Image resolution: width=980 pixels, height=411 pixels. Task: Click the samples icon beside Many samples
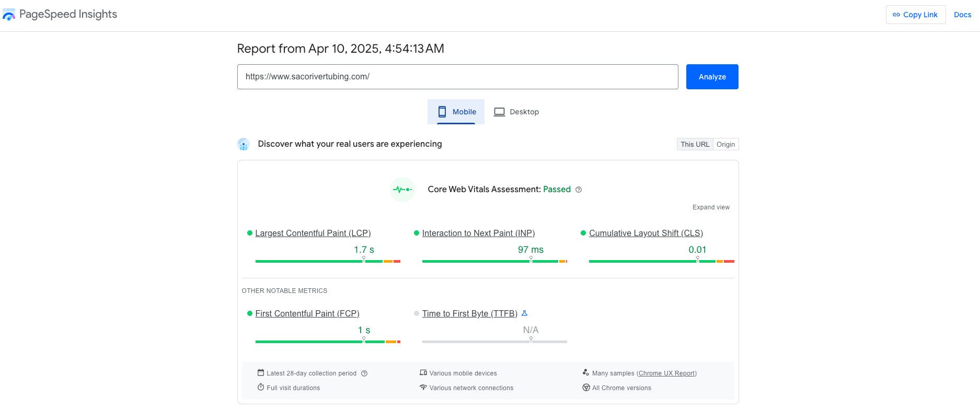[586, 373]
